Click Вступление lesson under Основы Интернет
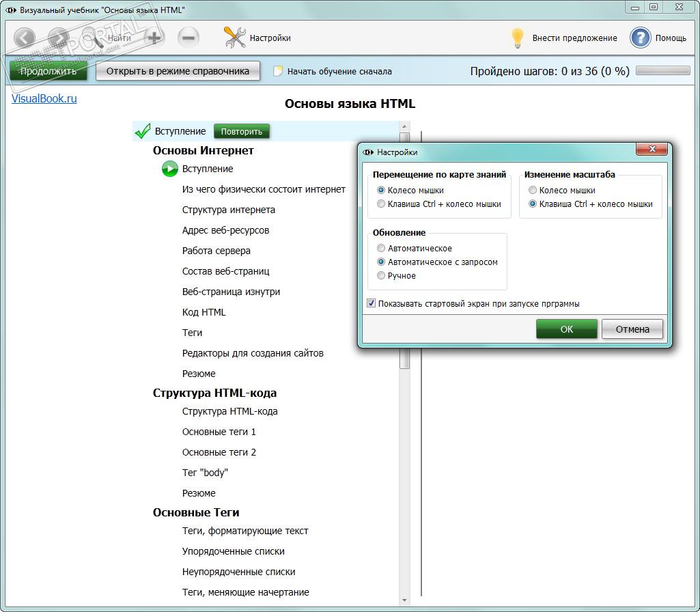700x612 pixels. 208,169
